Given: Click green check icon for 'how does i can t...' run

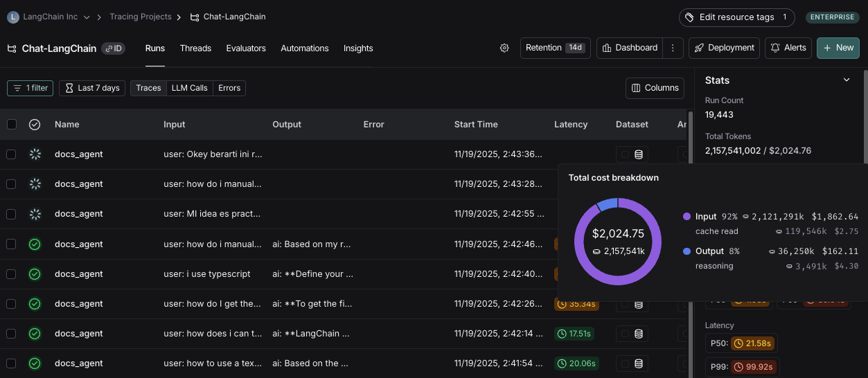Looking at the screenshot, I should coord(35,333).
